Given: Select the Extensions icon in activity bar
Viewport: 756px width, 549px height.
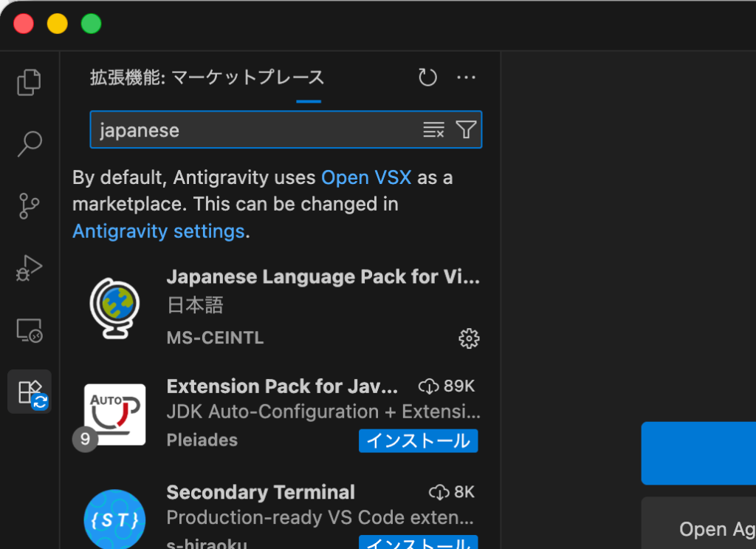Looking at the screenshot, I should click(x=30, y=392).
